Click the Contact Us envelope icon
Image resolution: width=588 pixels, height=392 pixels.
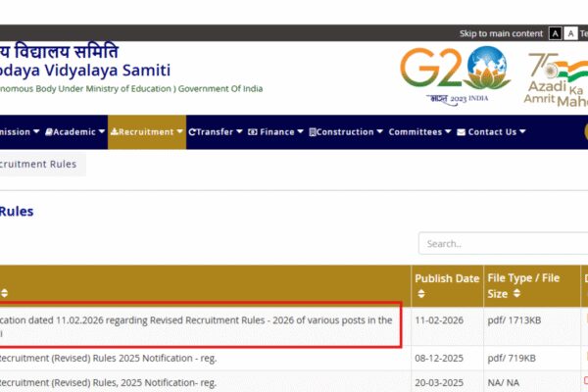[462, 132]
